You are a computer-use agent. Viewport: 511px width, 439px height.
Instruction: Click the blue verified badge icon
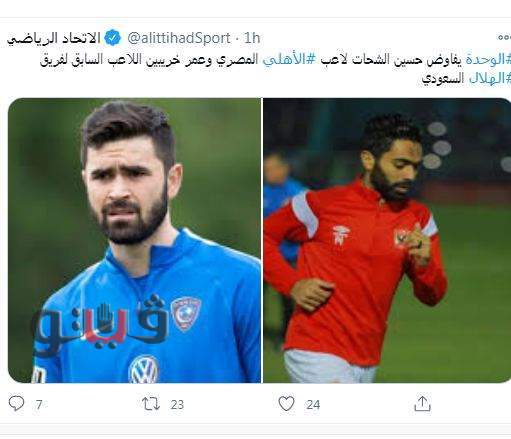point(113,38)
